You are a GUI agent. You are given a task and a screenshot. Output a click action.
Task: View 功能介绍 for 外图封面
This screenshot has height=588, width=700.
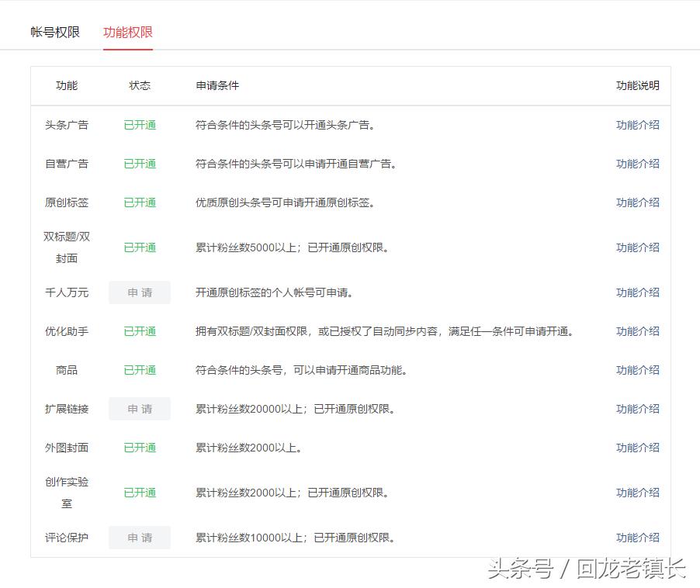click(x=637, y=448)
